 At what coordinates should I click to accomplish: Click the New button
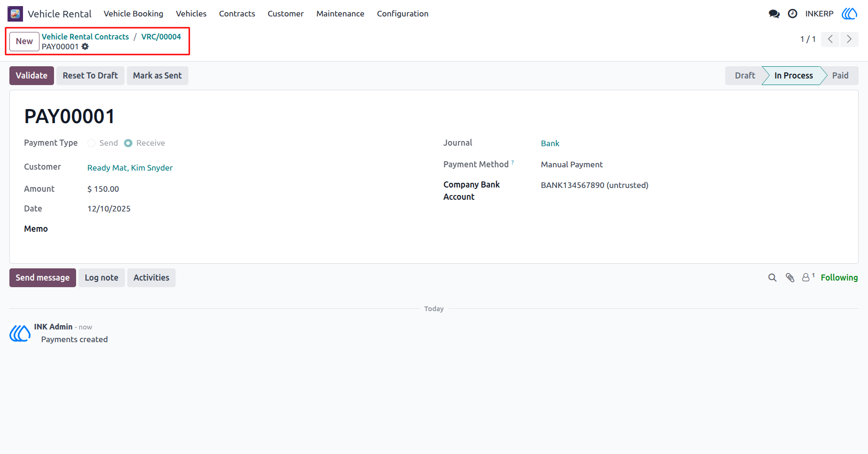[24, 41]
